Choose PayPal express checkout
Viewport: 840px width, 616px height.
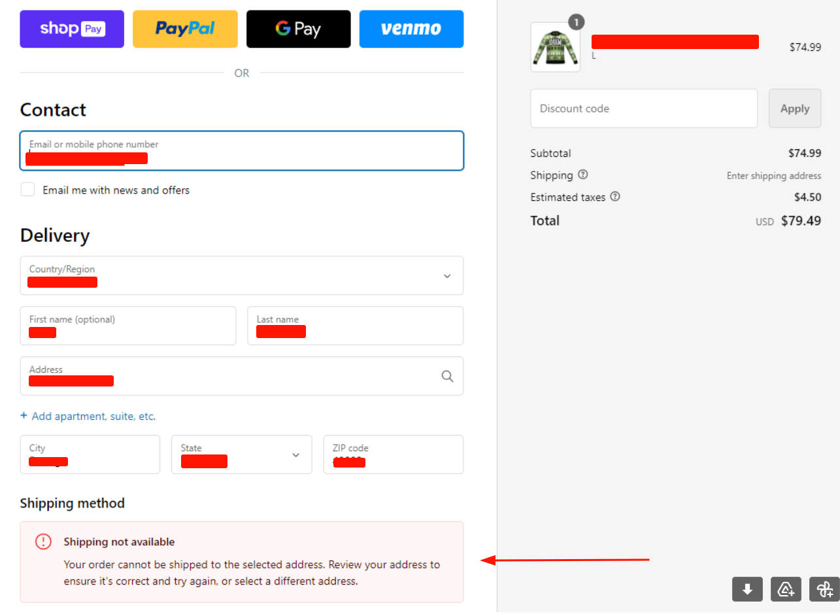click(185, 29)
